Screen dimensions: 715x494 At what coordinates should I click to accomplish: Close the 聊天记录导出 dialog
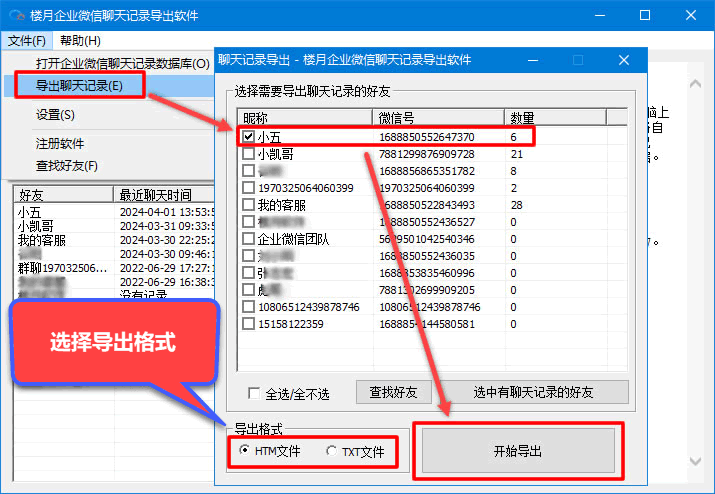(624, 60)
